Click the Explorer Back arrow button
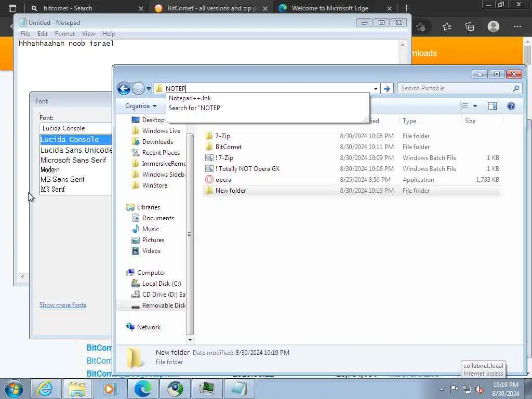The height and width of the screenshot is (399, 532). point(124,89)
